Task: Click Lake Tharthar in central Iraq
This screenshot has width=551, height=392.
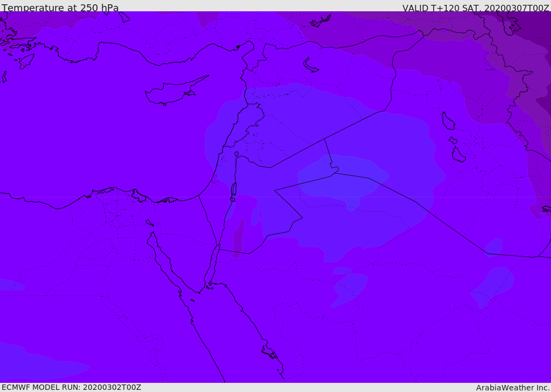Action: (448, 121)
